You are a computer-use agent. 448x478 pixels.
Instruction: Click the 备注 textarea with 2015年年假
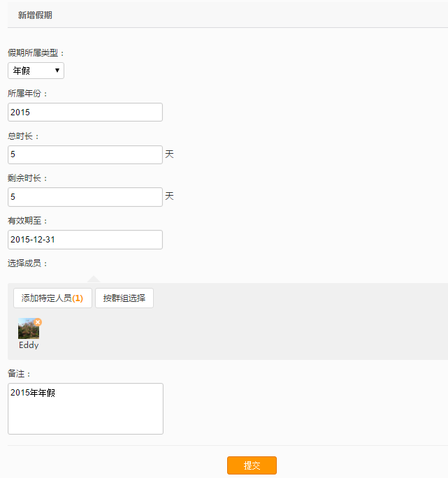coord(85,409)
